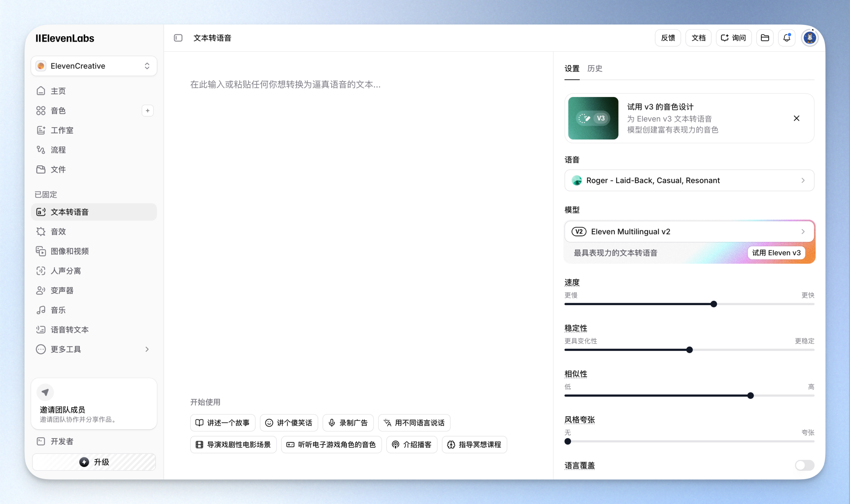Viewport: 850px width, 504px height.
Task: Open 人声分离 voice isolator
Action: (94, 271)
